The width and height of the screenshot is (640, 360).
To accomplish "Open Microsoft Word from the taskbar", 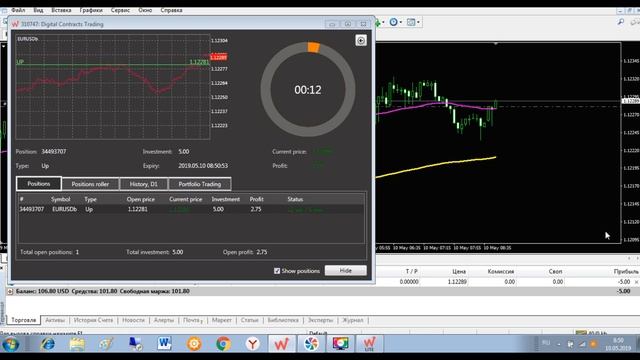I will [x=164, y=344].
